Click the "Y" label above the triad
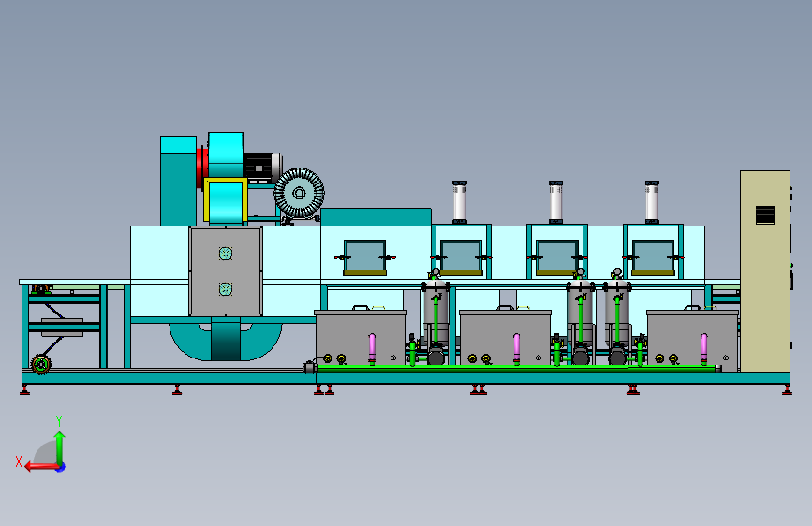 59,421
